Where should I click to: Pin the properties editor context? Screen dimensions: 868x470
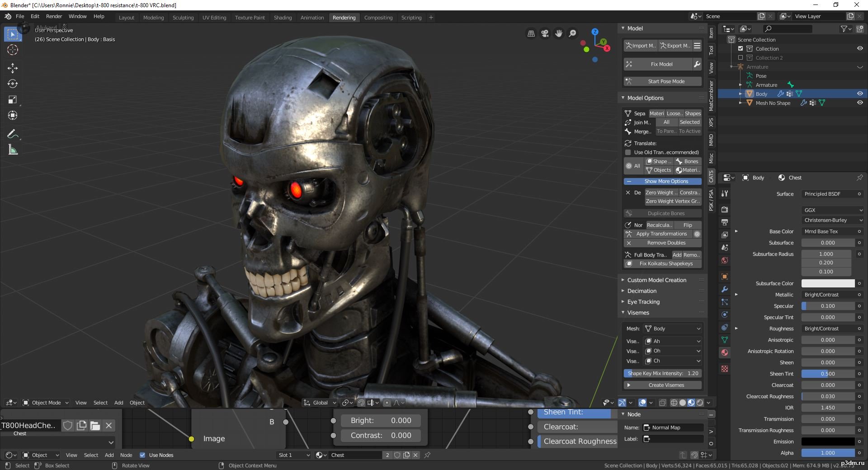click(x=859, y=178)
